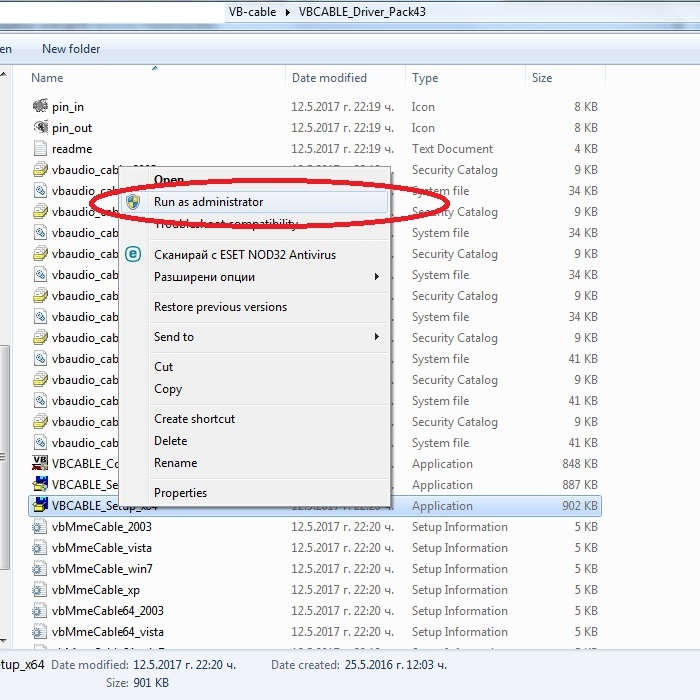Choose Run as administrator from the context menu

coord(254,202)
